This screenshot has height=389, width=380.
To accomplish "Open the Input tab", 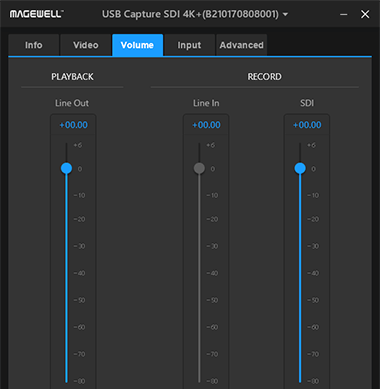I will pyautogui.click(x=189, y=45).
